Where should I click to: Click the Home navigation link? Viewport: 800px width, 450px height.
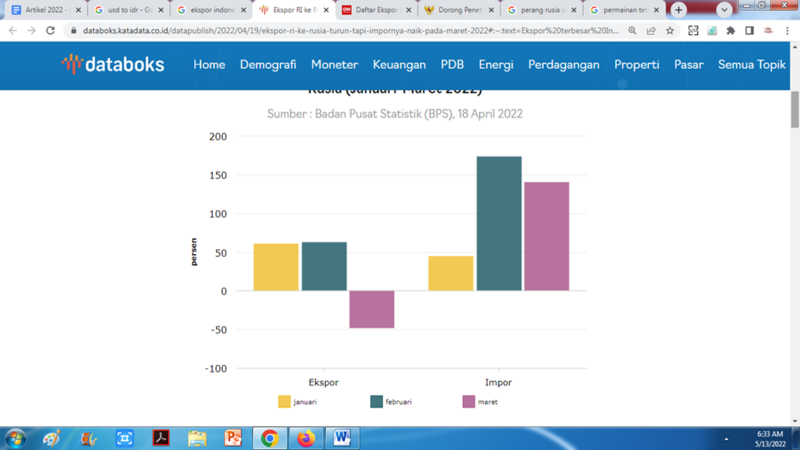click(209, 65)
